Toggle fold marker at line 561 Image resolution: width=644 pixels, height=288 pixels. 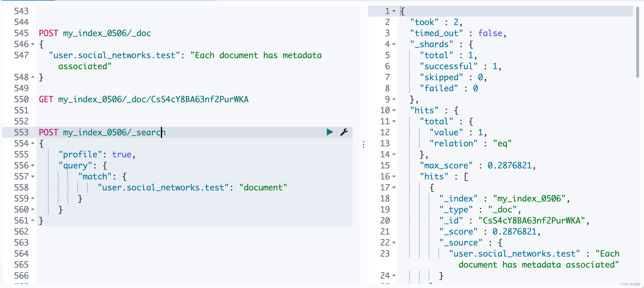(x=33, y=220)
